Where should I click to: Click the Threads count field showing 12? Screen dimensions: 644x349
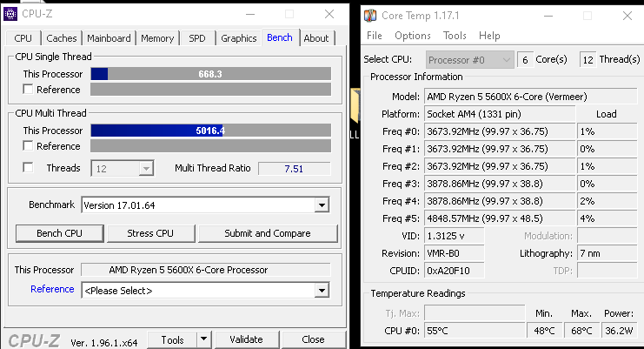[588, 60]
